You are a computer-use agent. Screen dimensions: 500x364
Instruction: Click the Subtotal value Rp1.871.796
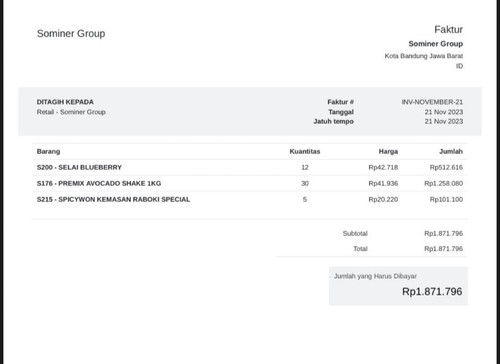(444, 233)
